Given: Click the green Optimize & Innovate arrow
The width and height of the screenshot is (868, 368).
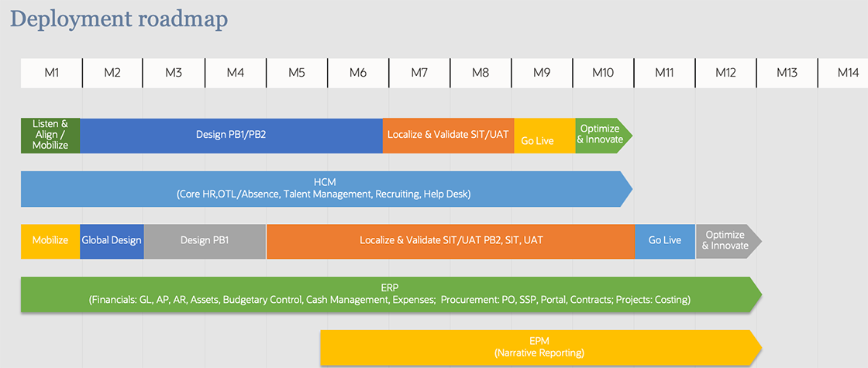Looking at the screenshot, I should coord(601,135).
